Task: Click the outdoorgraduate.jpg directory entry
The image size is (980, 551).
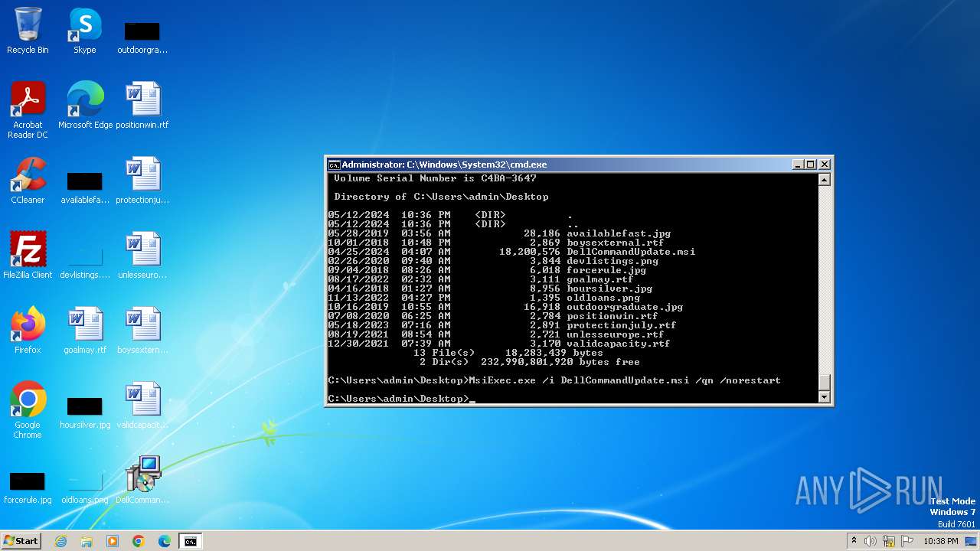Action: (505, 307)
